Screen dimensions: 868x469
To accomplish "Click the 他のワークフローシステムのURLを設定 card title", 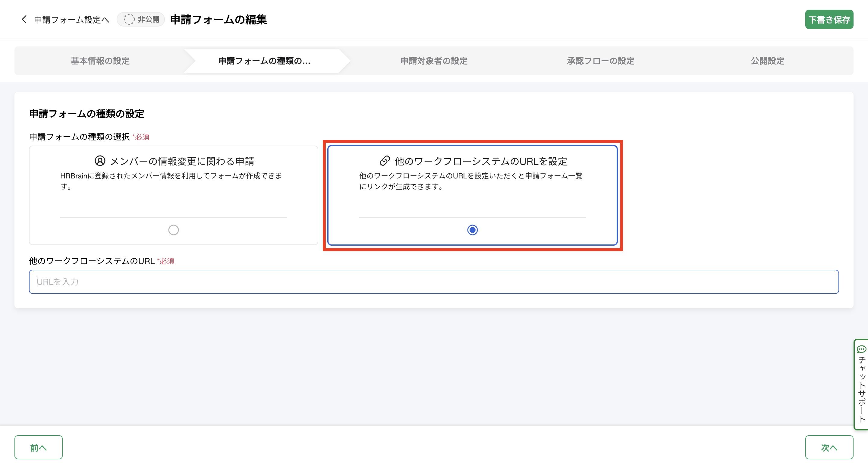I will 481,161.
